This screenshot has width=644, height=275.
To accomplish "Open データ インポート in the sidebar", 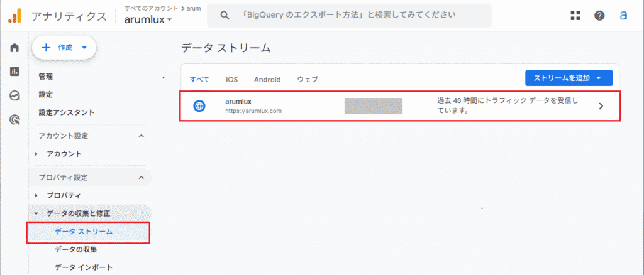I will (84, 267).
